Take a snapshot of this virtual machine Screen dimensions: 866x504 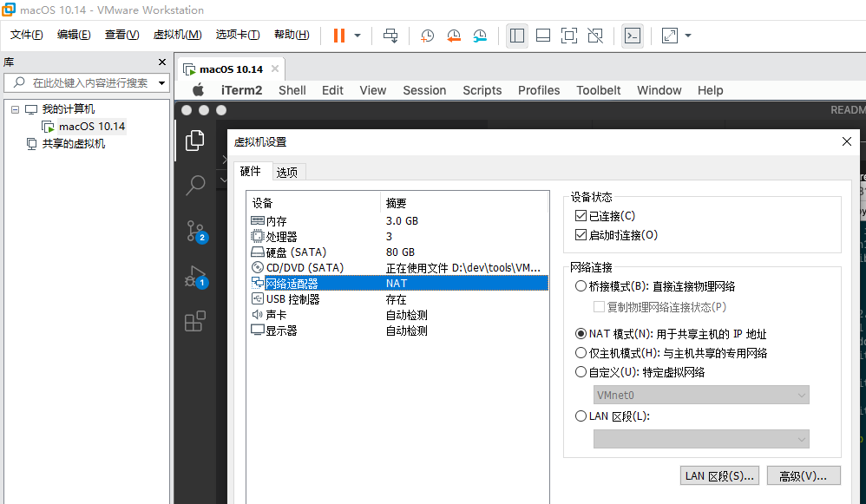coord(427,36)
